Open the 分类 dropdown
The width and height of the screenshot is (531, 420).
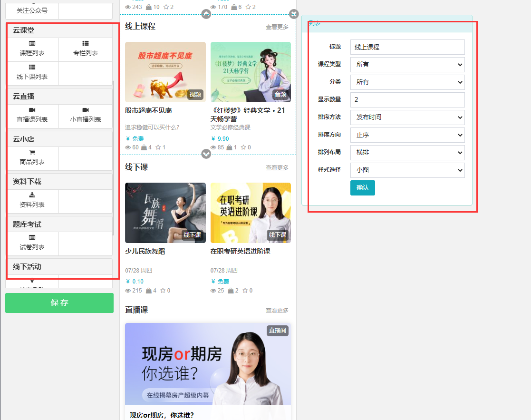(407, 82)
